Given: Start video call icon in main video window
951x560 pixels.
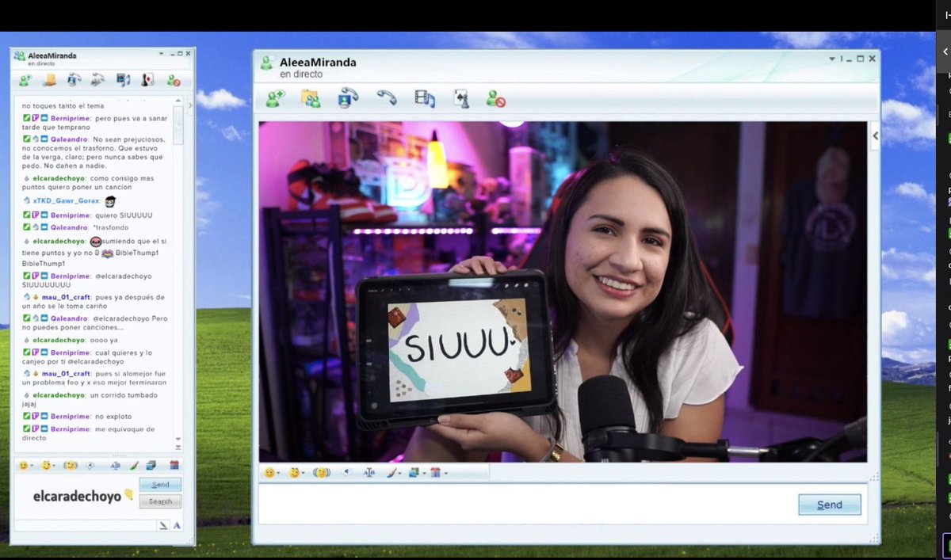Looking at the screenshot, I should pos(347,97).
